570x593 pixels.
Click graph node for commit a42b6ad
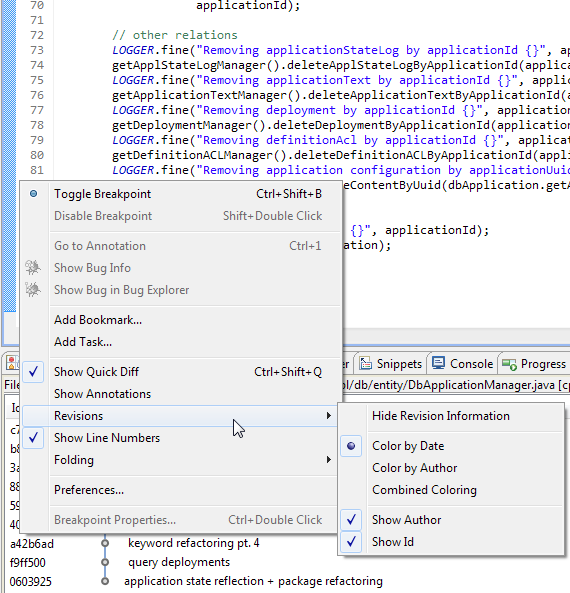tap(105, 543)
